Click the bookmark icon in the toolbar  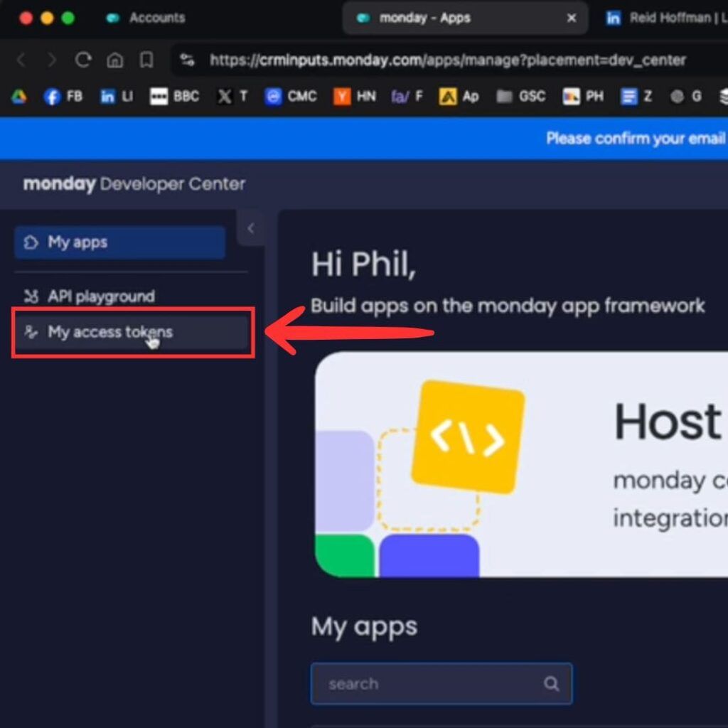(x=146, y=60)
